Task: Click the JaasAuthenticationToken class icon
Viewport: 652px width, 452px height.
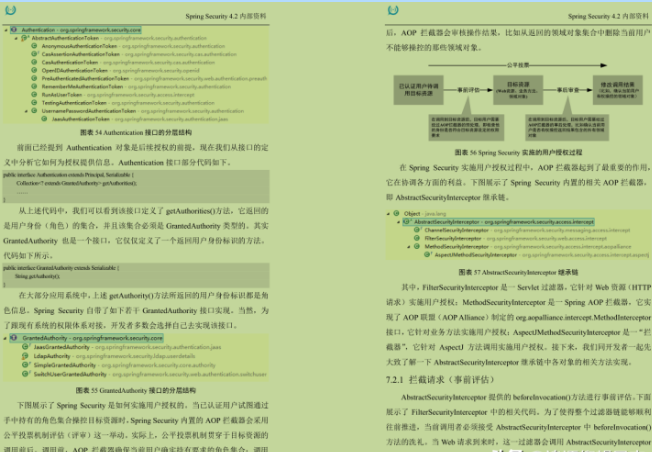Action: coord(44,119)
